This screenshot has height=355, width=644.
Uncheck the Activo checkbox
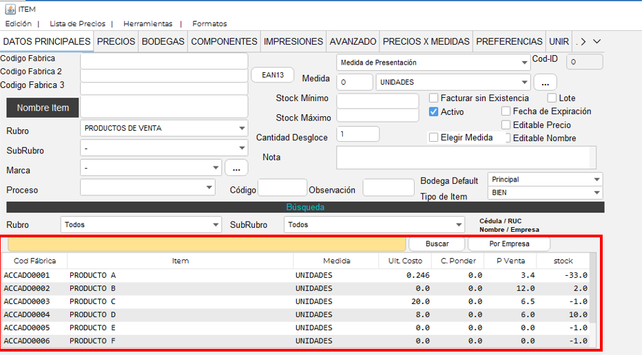coord(434,111)
